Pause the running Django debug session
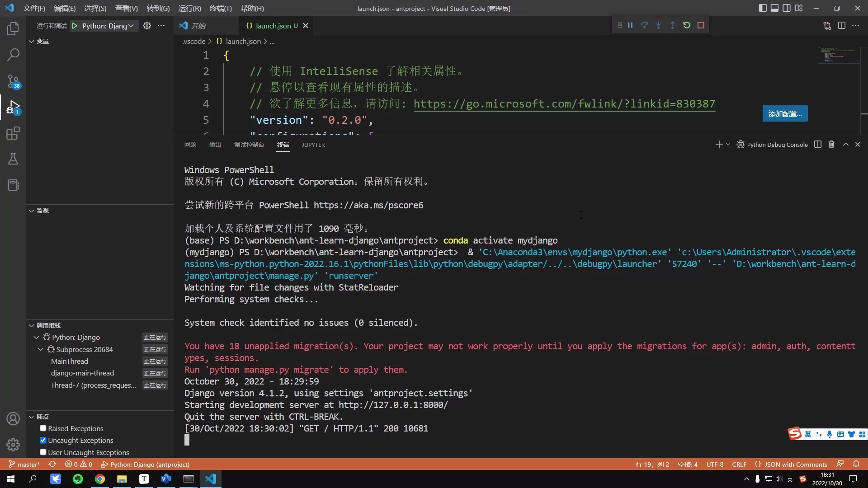Image resolution: width=868 pixels, height=488 pixels. pyautogui.click(x=630, y=25)
